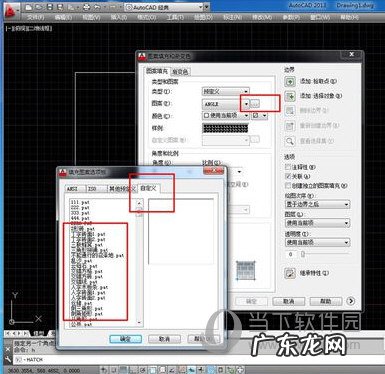The height and width of the screenshot is (374, 385).
Task: Click the pattern browse '...' button
Action: tap(255, 104)
